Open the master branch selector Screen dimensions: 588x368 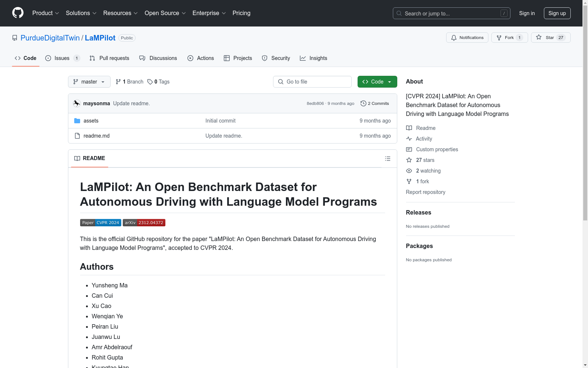(89, 82)
